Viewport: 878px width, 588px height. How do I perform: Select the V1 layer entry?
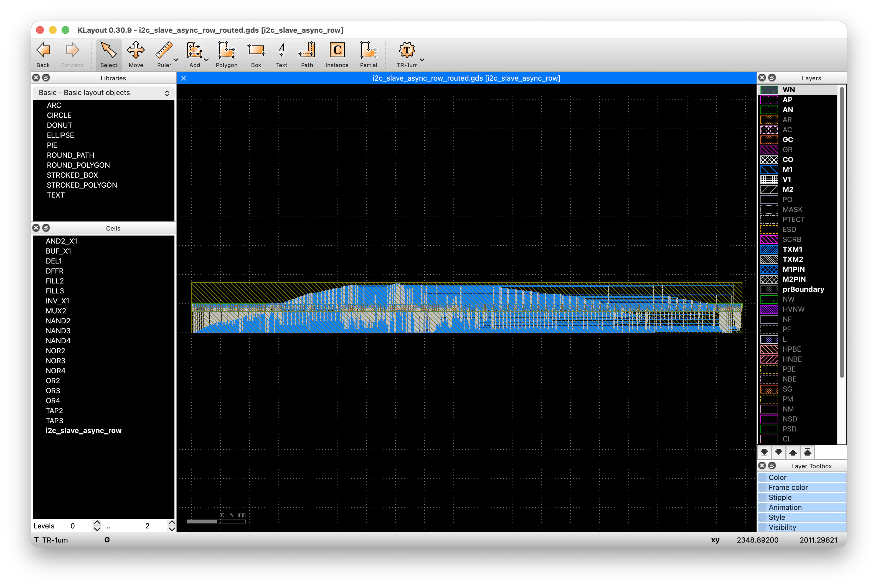click(x=798, y=180)
